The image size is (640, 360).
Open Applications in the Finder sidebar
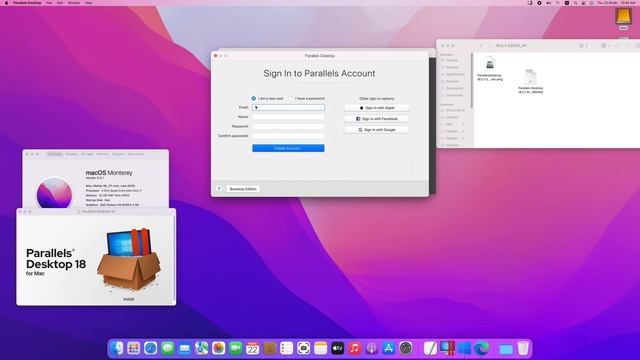pyautogui.click(x=453, y=74)
